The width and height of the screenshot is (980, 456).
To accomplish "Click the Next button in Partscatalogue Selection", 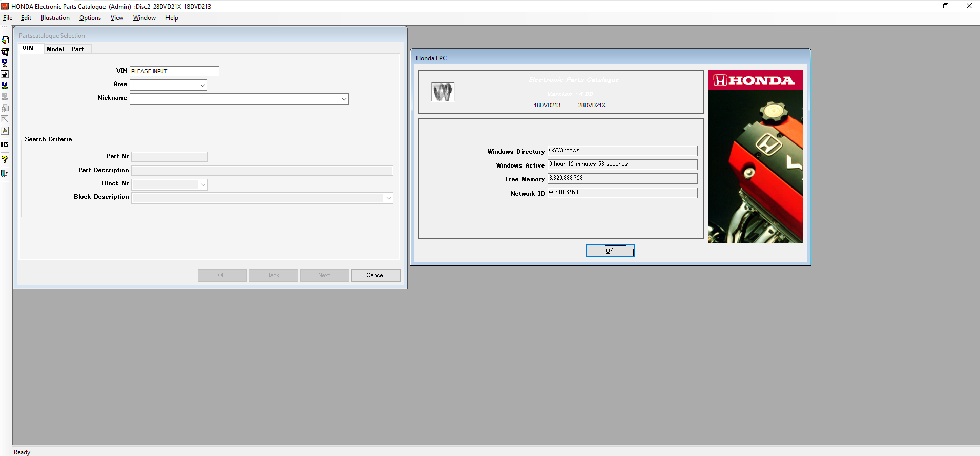I will click(x=324, y=275).
